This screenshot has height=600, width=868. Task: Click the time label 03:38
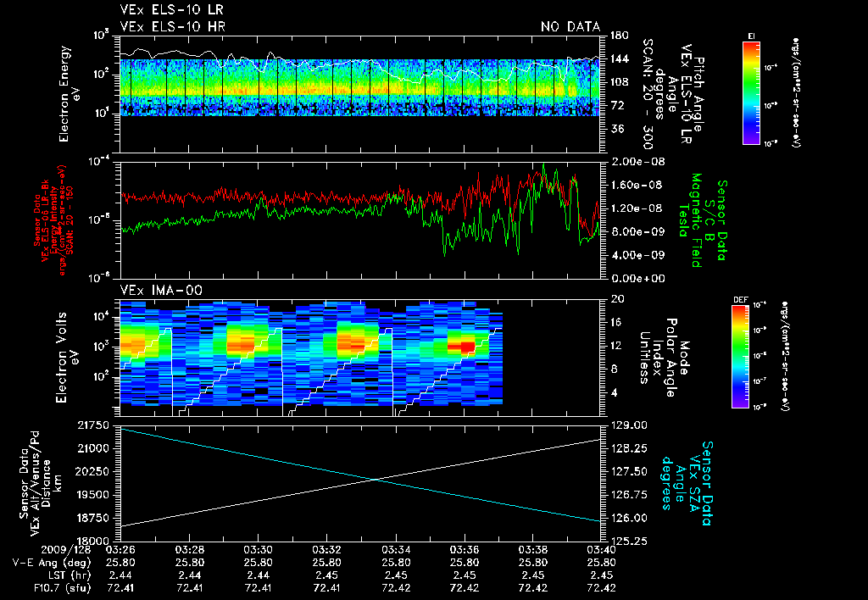(x=533, y=550)
